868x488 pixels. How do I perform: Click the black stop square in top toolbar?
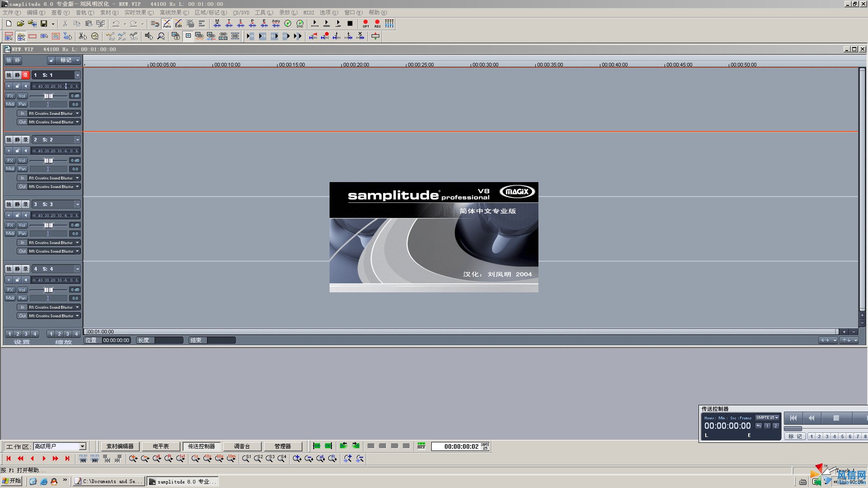coord(350,23)
